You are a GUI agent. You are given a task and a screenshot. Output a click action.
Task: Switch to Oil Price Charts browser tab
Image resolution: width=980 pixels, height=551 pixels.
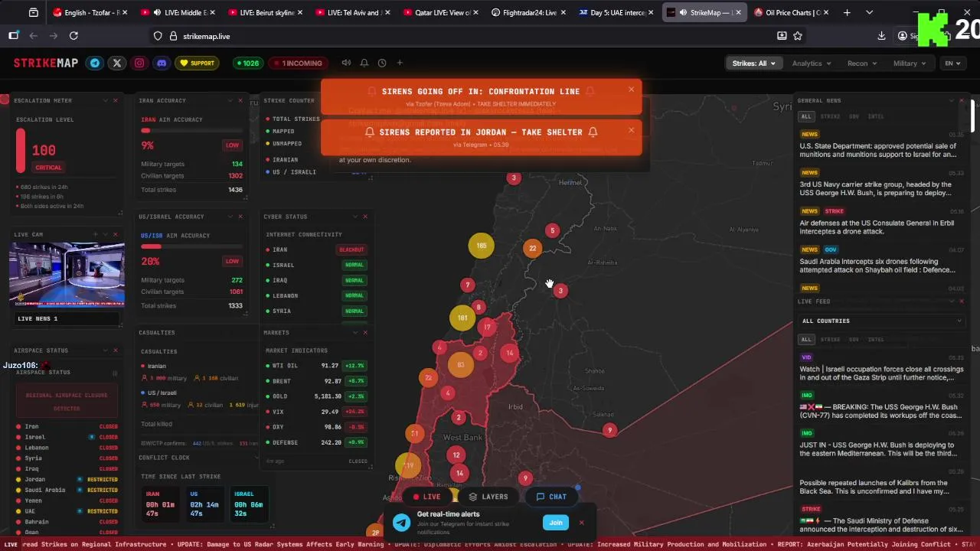coord(790,12)
